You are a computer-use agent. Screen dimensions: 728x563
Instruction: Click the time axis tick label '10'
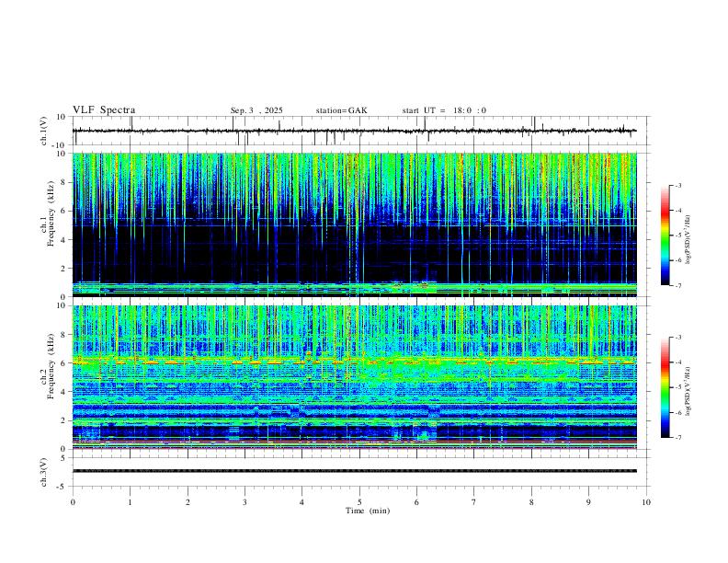[x=646, y=502]
